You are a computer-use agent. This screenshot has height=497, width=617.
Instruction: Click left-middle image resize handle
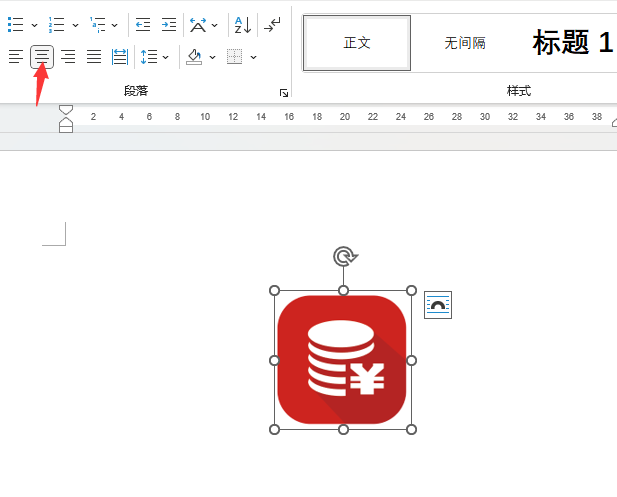pos(274,360)
